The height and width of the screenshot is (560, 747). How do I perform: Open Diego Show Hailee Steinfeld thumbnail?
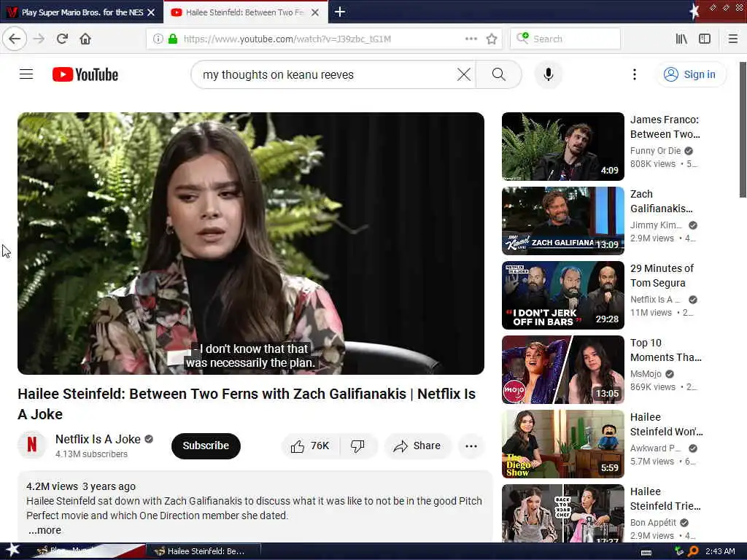[x=562, y=444]
